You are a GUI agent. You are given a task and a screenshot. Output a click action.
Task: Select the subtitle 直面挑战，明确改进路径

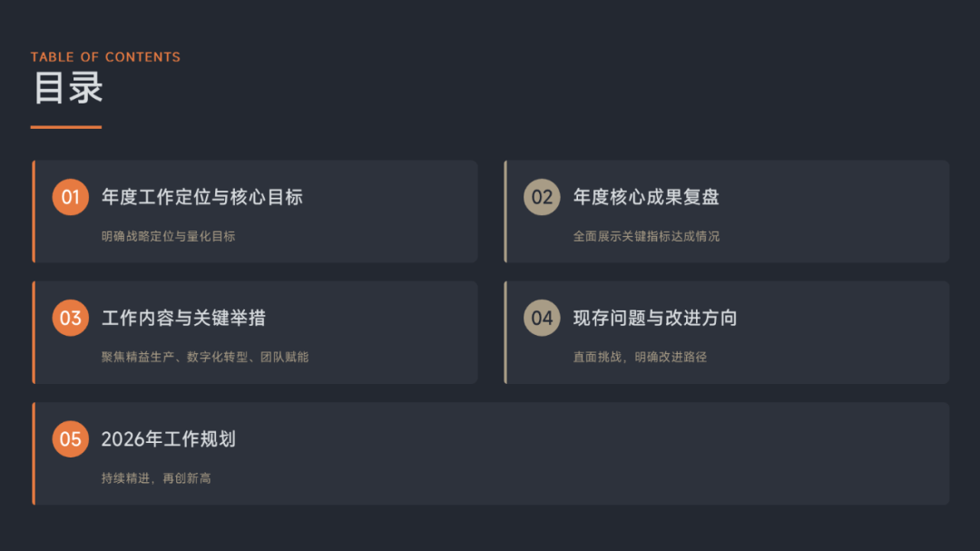point(640,357)
